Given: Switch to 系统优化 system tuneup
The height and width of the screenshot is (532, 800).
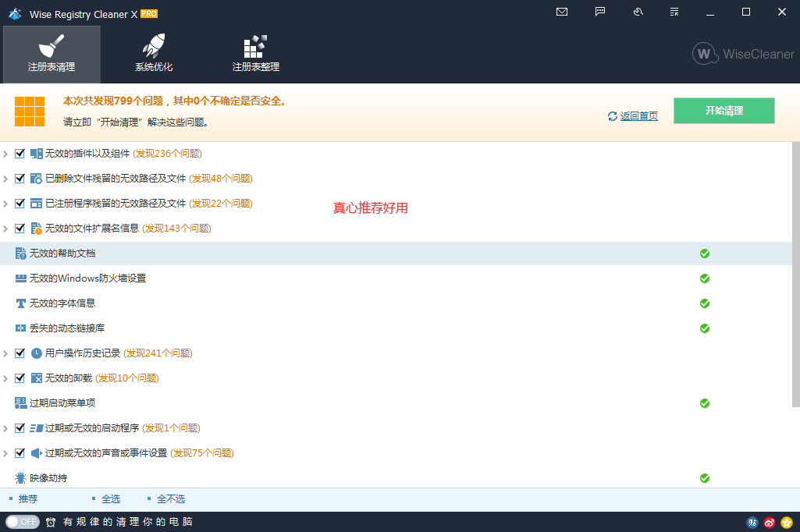Looking at the screenshot, I should pyautogui.click(x=152, y=53).
